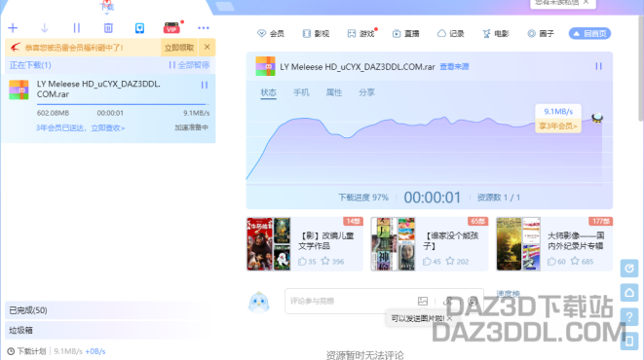644x360 pixels.
Task: Click the 回首页 home button
Action: point(589,34)
